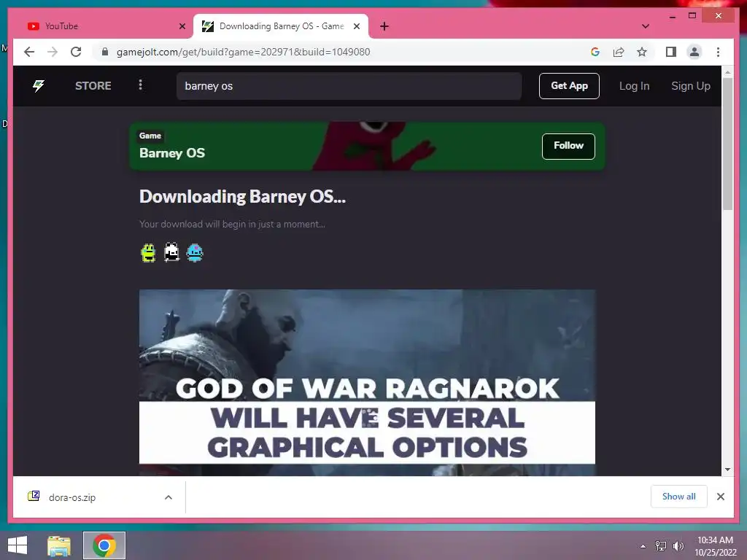Show hidden system tray icons
Viewport: 747px width, 560px height.
tap(643, 546)
